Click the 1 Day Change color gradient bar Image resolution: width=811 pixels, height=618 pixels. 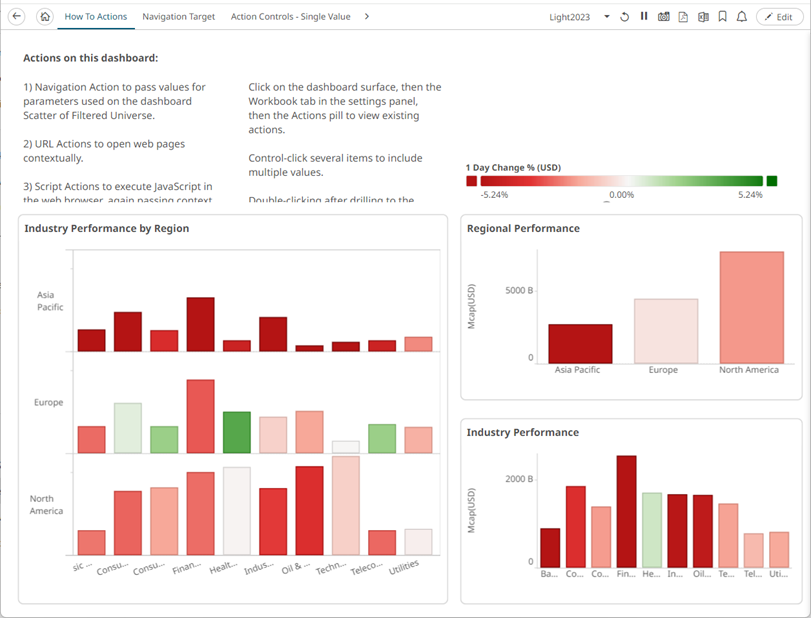(x=621, y=181)
